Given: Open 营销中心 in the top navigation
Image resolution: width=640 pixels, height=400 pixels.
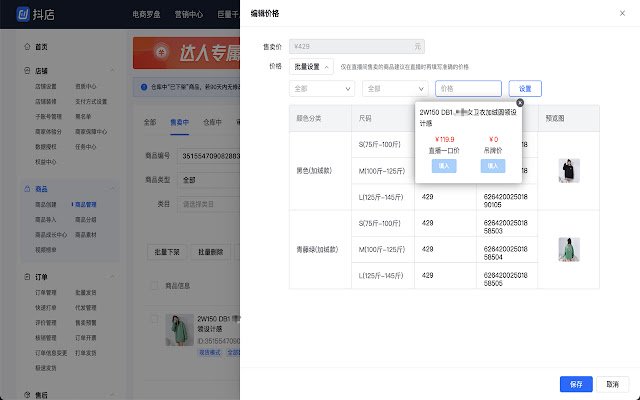Looking at the screenshot, I should (x=189, y=14).
